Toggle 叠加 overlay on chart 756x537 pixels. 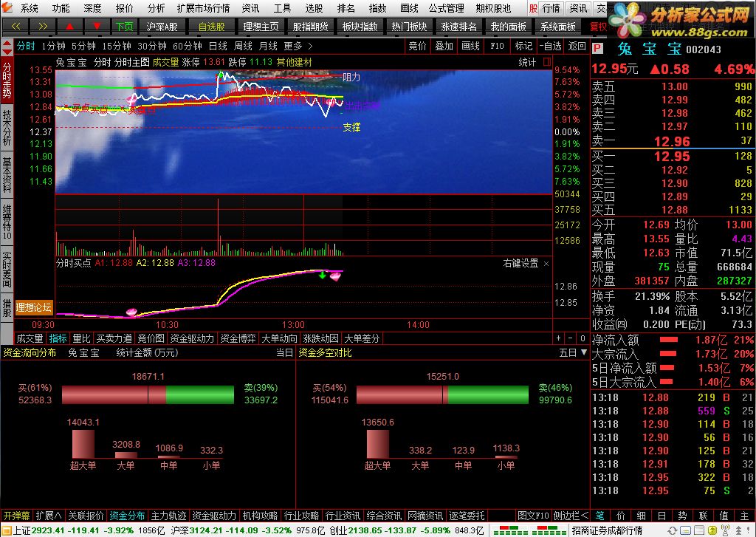pyautogui.click(x=444, y=47)
